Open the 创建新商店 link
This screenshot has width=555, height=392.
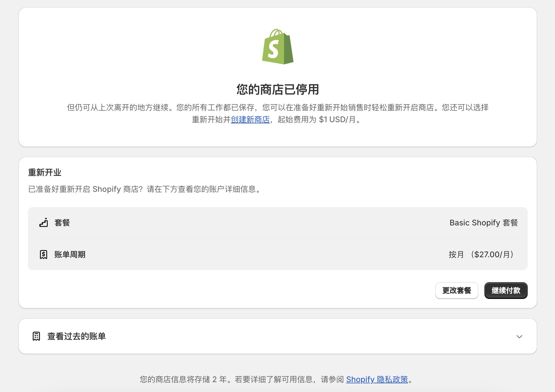pos(250,119)
